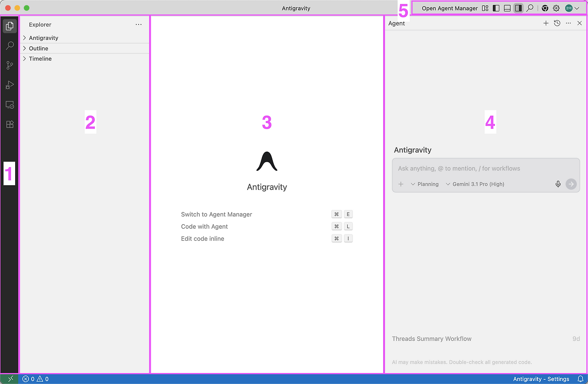This screenshot has height=384, width=588.
Task: Open the Gemini 3.1 Pro model dropdown
Action: pos(475,184)
